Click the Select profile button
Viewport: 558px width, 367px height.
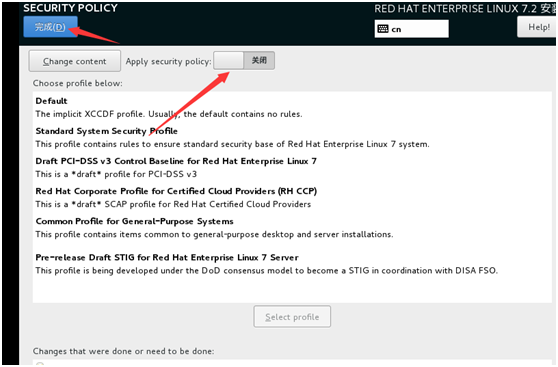tap(292, 316)
